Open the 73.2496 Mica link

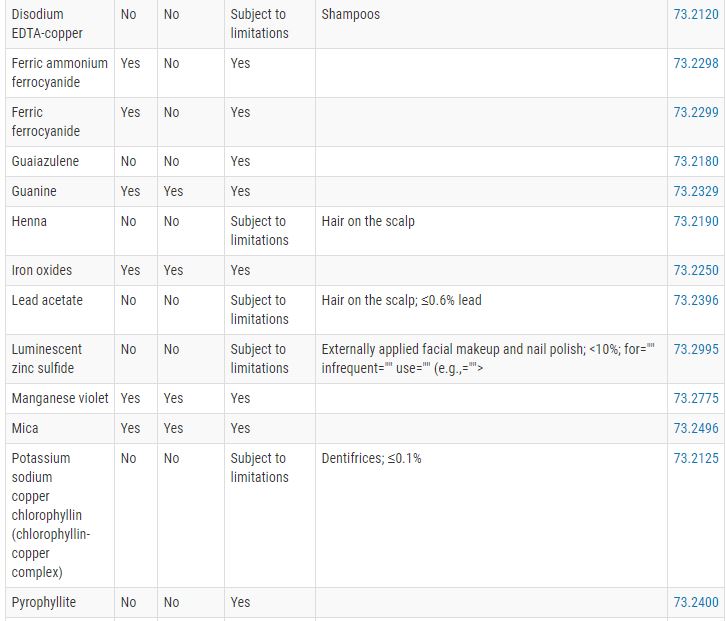coord(696,428)
